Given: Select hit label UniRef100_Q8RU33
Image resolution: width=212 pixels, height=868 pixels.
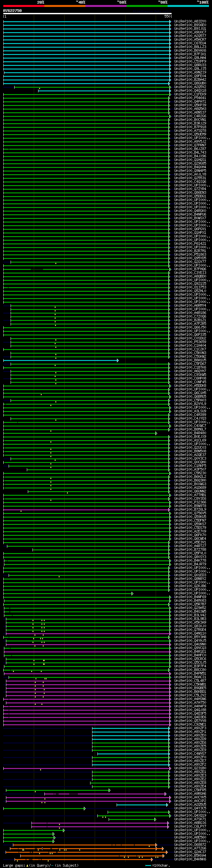Looking at the screenshot, I should tap(190, 65).
